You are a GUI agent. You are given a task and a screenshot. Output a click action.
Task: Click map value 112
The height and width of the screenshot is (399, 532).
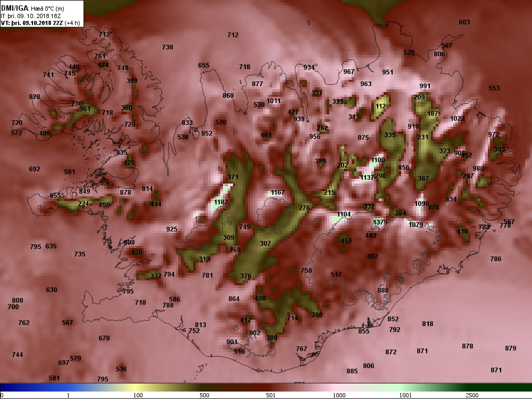(381, 106)
